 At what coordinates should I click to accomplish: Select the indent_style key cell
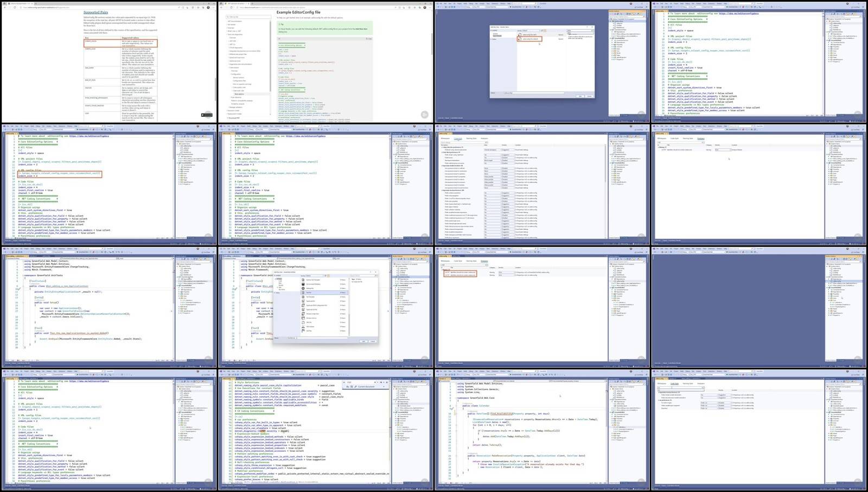coord(103,43)
